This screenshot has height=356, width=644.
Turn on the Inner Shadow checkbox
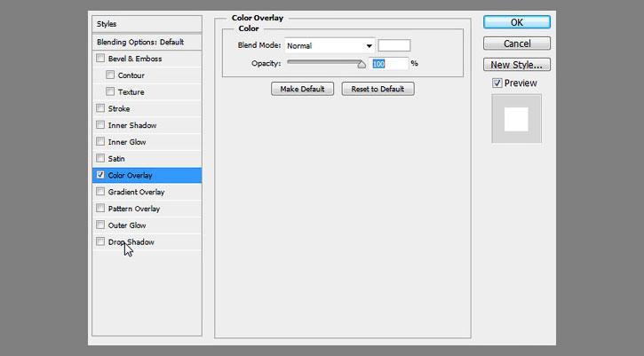[x=100, y=124]
